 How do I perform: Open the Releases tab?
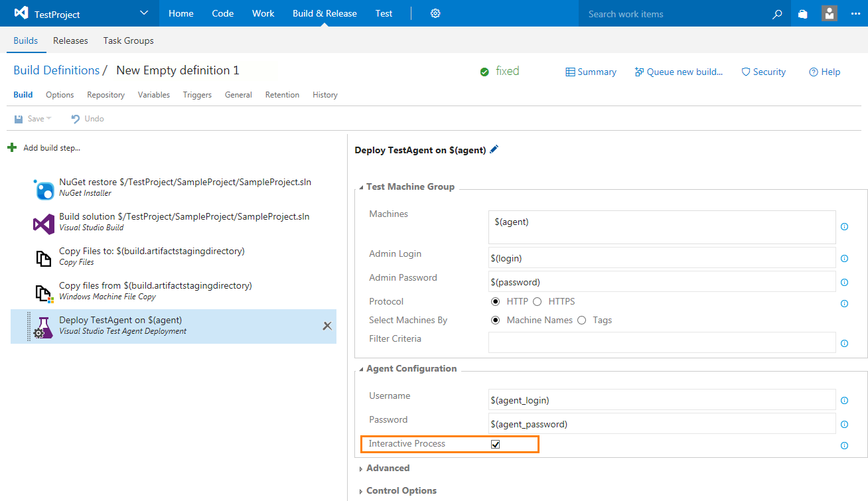70,40
